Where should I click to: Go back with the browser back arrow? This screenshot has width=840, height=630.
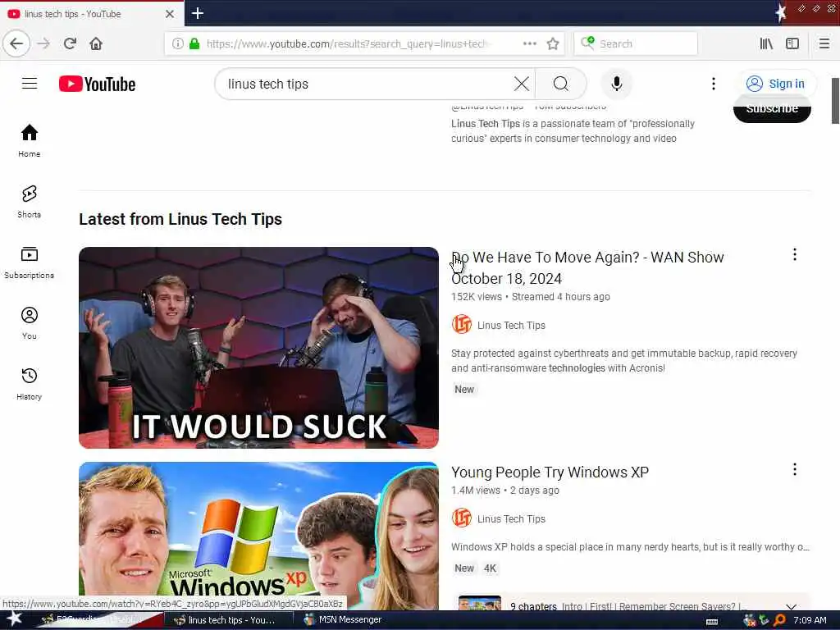pos(16,44)
